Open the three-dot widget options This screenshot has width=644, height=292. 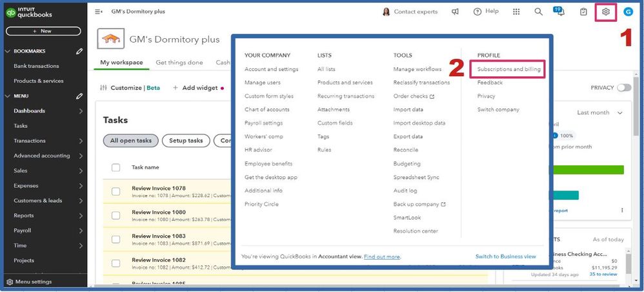(x=622, y=210)
